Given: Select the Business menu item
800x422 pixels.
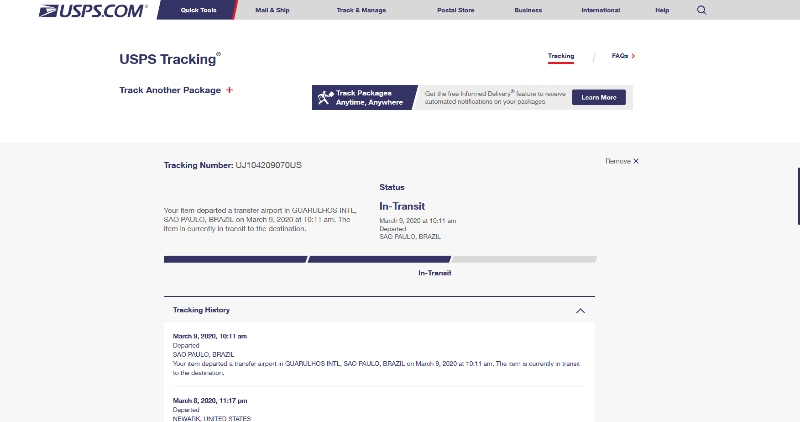Looking at the screenshot, I should [x=528, y=10].
